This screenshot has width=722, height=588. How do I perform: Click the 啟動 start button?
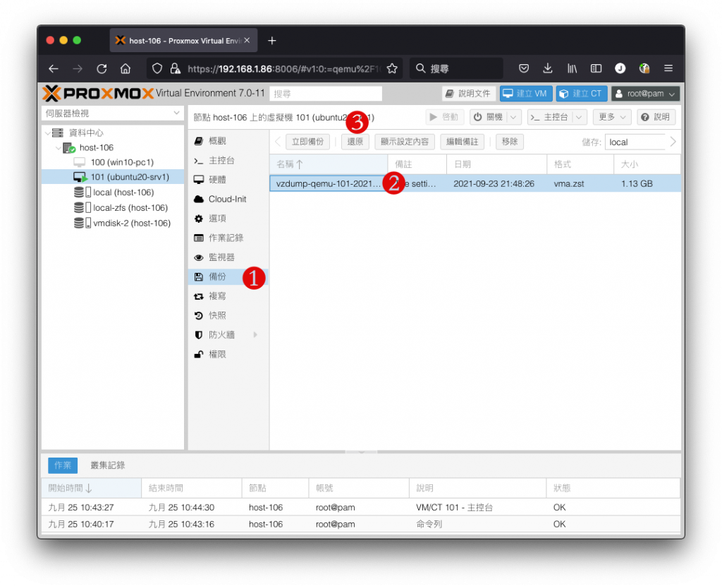click(444, 117)
